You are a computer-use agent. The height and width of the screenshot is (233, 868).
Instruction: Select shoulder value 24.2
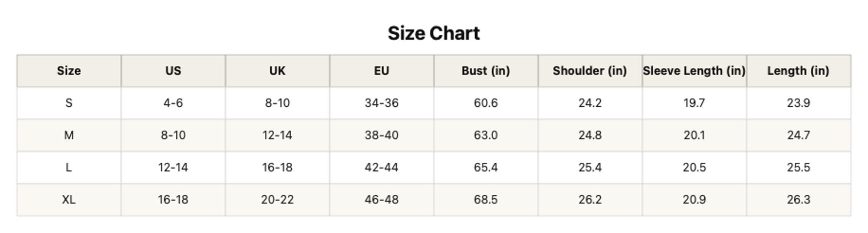click(590, 103)
